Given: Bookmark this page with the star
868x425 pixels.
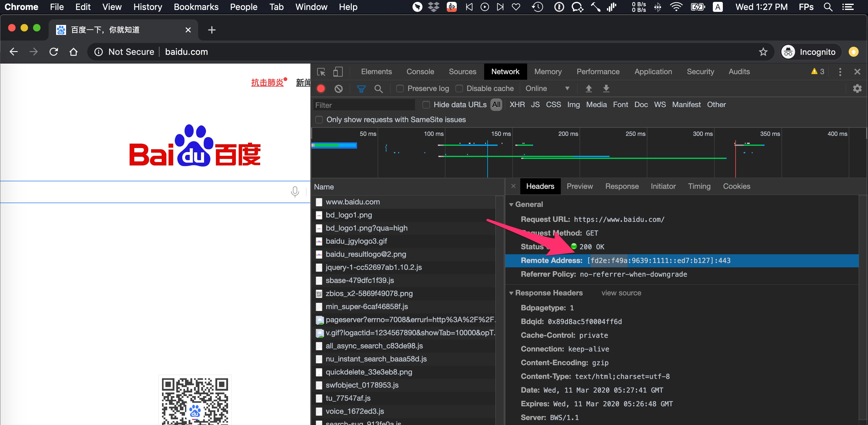Looking at the screenshot, I should click(763, 52).
